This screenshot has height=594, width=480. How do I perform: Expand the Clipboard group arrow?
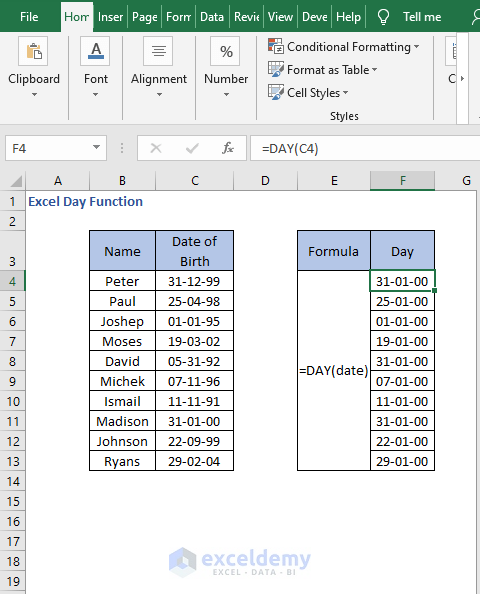click(34, 94)
